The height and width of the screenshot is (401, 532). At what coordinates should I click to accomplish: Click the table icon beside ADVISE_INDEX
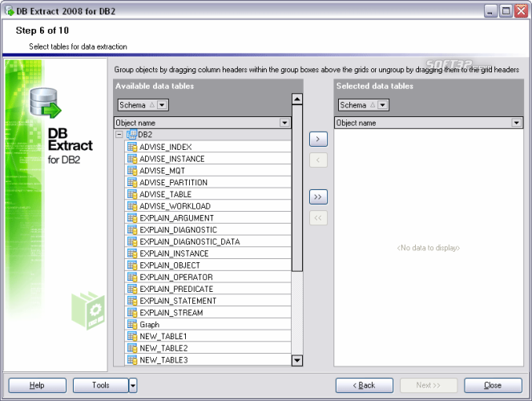pos(132,147)
